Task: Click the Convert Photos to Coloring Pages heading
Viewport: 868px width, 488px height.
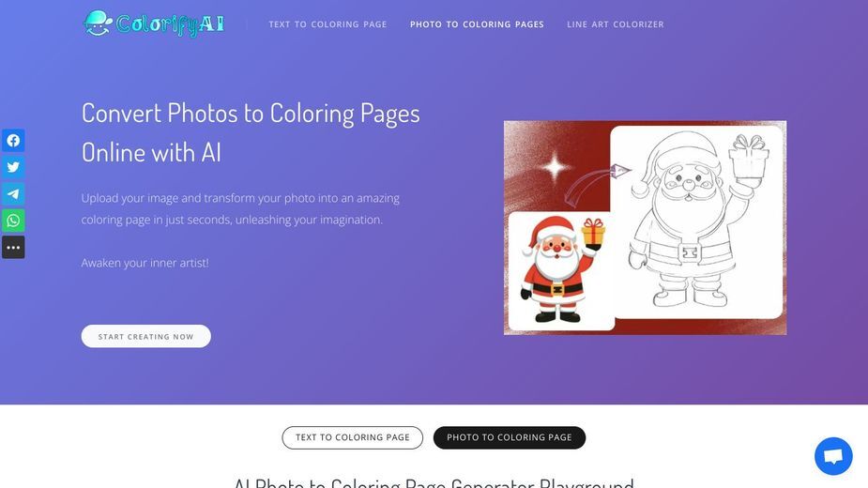Action: [251, 132]
